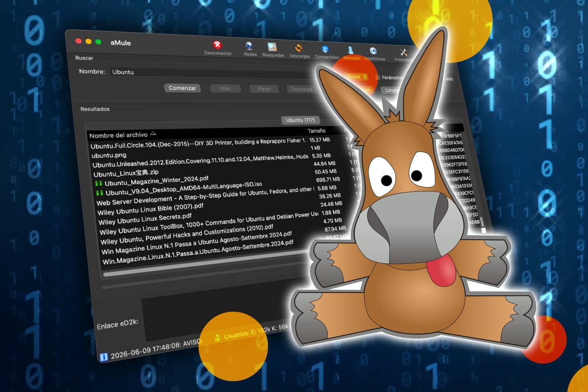Open the Preferencias tools icon
This screenshot has width=588, height=392.
click(403, 52)
